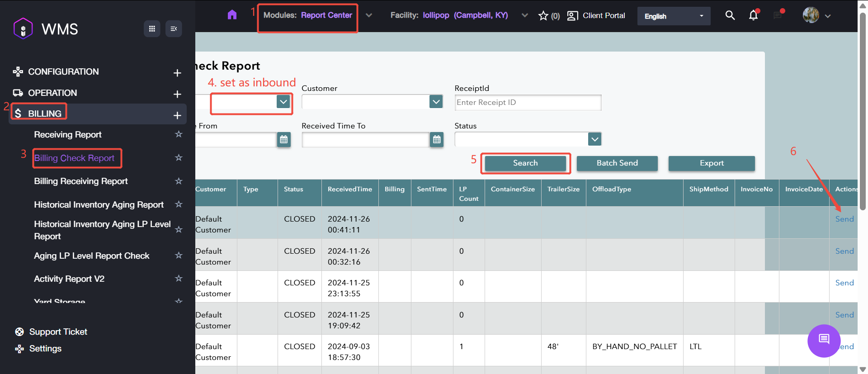
Task: Click the Enter Receipt ID field
Action: [528, 103]
